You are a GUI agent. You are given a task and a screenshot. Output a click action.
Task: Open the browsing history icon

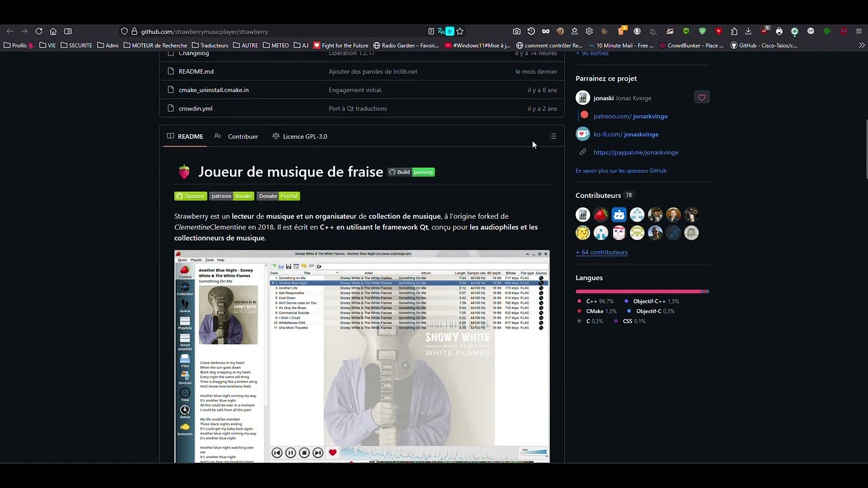click(x=531, y=31)
